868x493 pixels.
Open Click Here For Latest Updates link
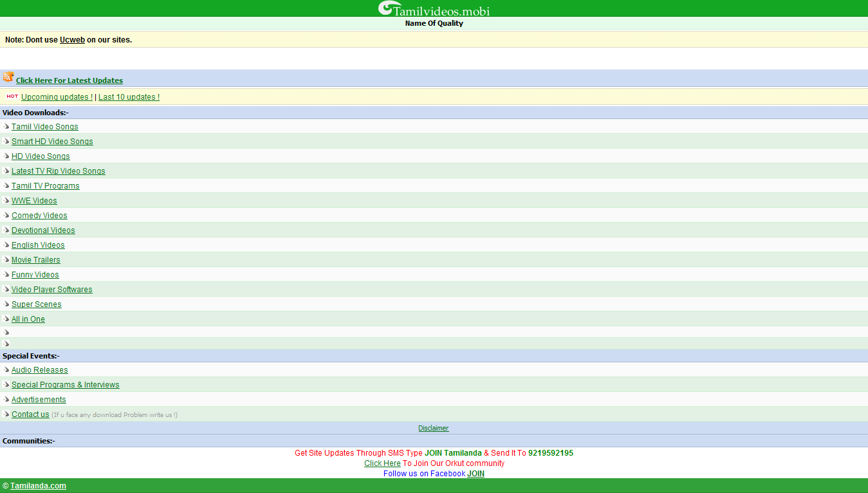(69, 80)
